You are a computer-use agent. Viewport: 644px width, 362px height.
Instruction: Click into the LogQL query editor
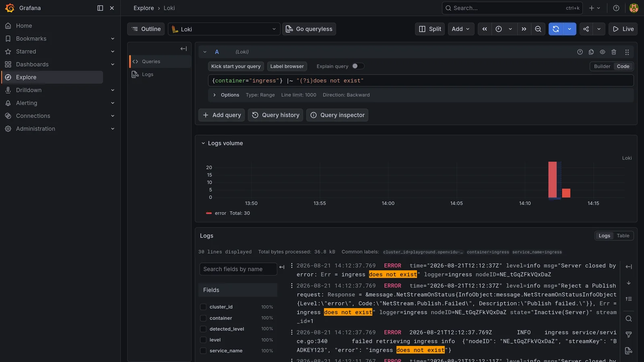[421, 80]
